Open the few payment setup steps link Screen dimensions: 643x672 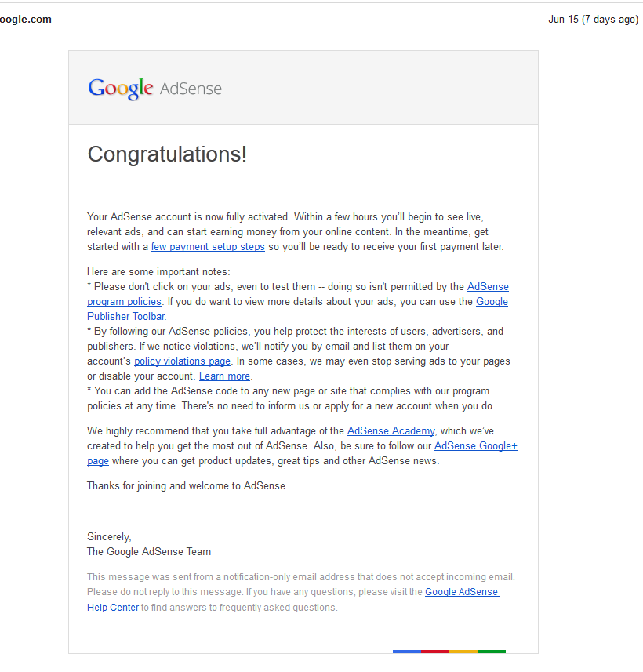point(208,247)
